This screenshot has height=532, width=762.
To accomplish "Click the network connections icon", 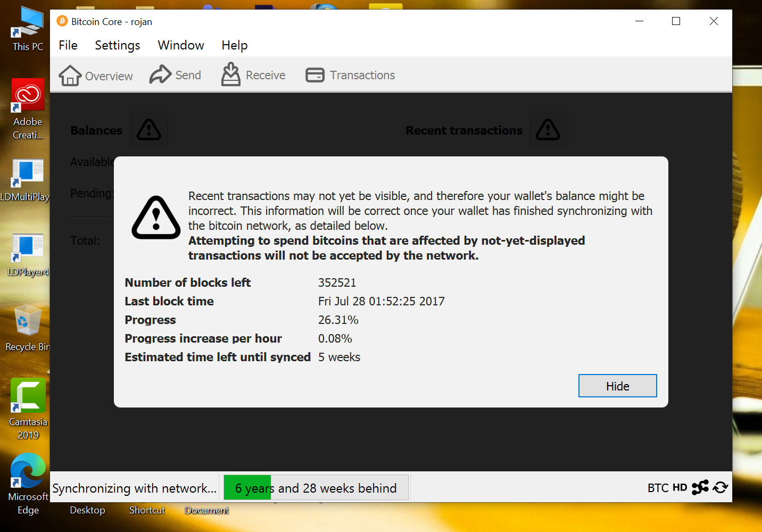I will click(x=700, y=487).
